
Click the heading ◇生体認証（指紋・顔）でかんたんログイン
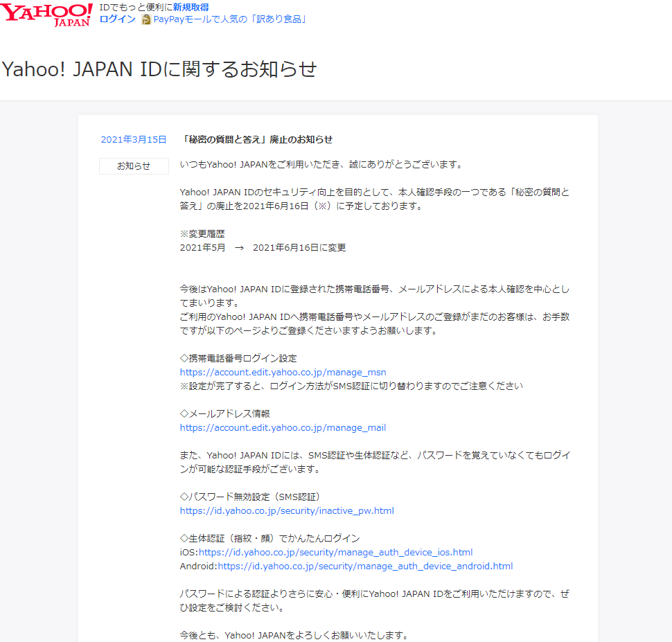pos(269,538)
